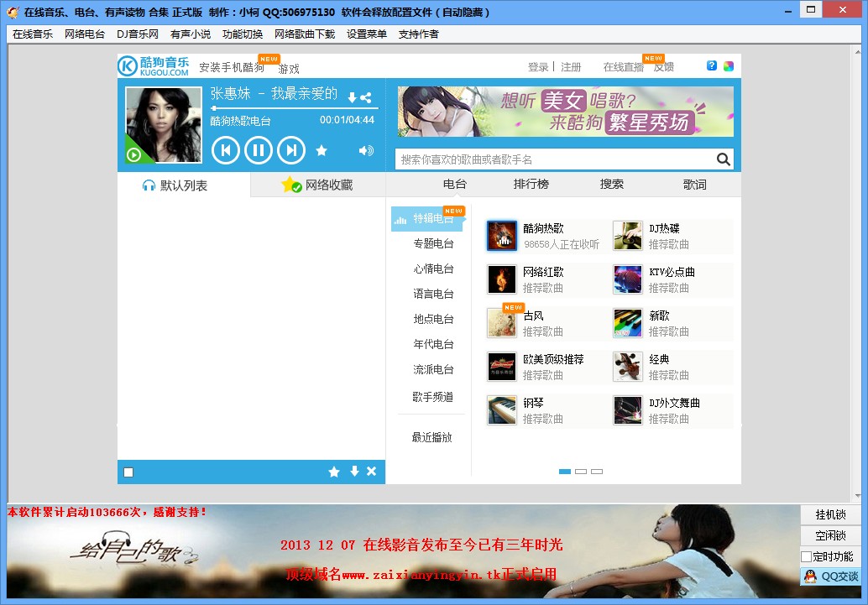Select 心情电台 category
Image resolution: width=868 pixels, height=605 pixels.
point(433,269)
